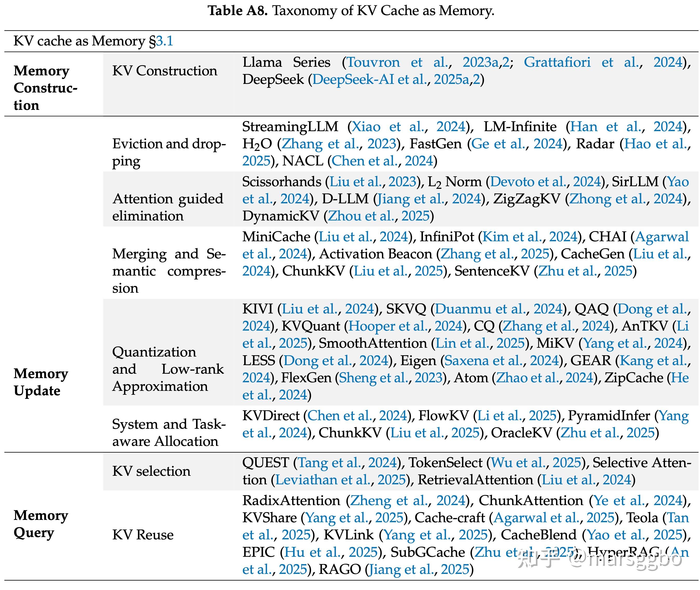Open Zhu et al., 2025 citation for SentenceKV

coord(585,271)
